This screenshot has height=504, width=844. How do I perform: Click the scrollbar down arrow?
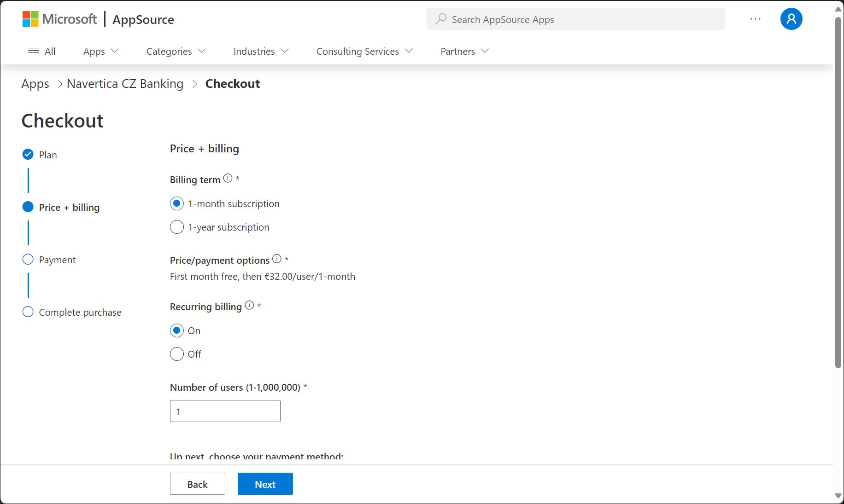coord(838,496)
